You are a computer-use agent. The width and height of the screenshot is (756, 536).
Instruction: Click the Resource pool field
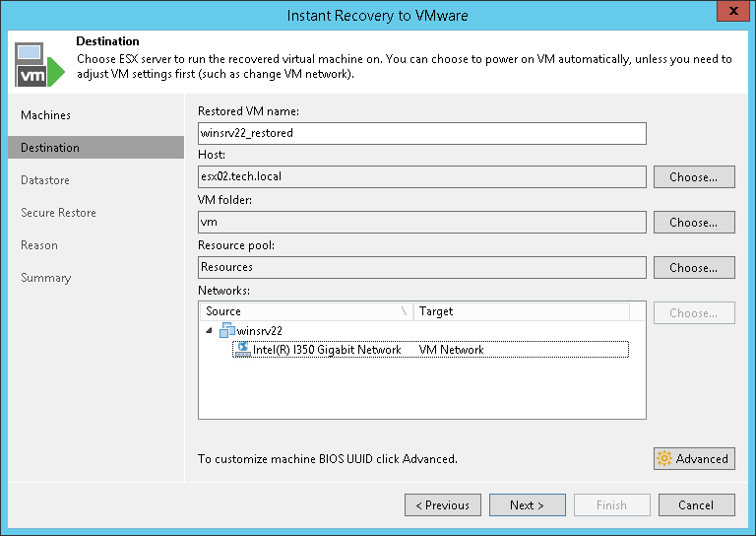[421, 267]
